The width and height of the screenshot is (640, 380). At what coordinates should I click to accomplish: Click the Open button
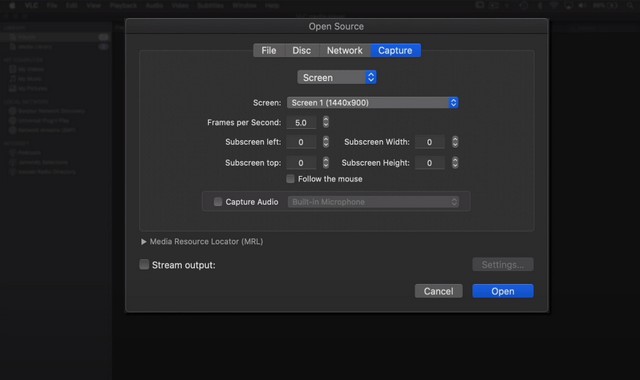[503, 291]
